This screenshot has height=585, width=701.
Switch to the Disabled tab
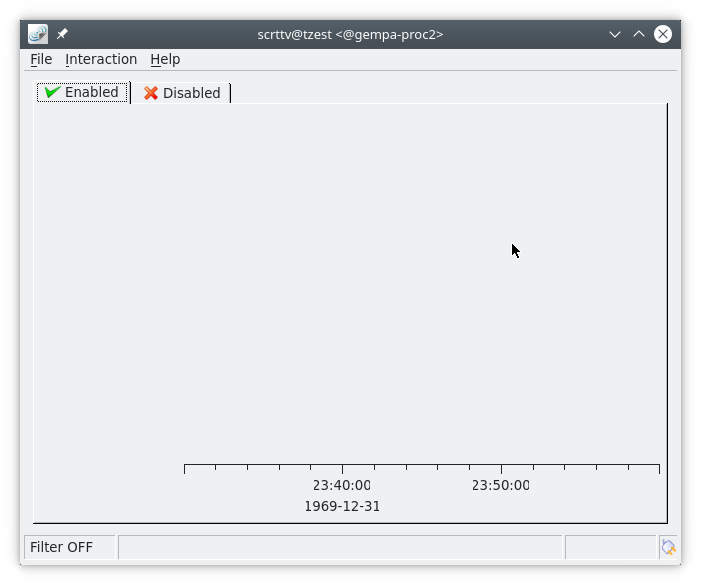pyautogui.click(x=182, y=93)
